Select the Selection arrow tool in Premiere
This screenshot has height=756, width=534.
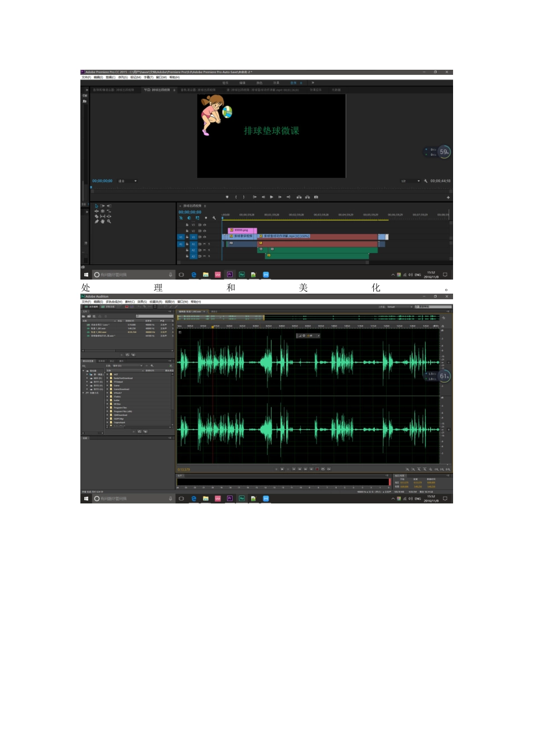coord(96,206)
